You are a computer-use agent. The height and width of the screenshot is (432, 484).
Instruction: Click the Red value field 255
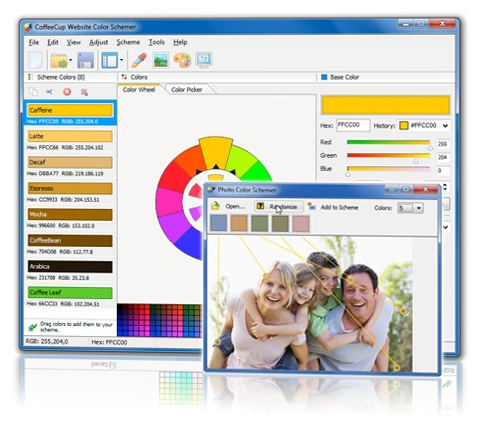(x=443, y=144)
